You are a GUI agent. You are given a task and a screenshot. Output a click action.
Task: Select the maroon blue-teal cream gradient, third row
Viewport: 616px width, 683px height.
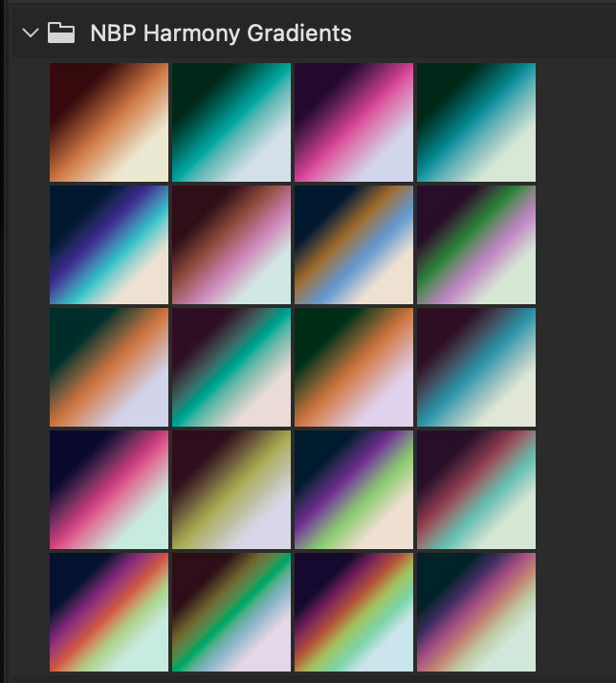476,367
